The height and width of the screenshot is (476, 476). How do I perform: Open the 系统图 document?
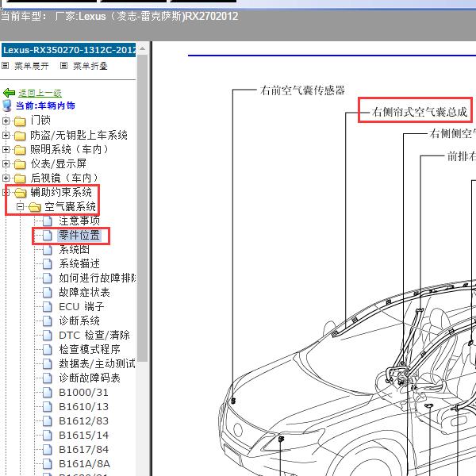click(x=75, y=249)
